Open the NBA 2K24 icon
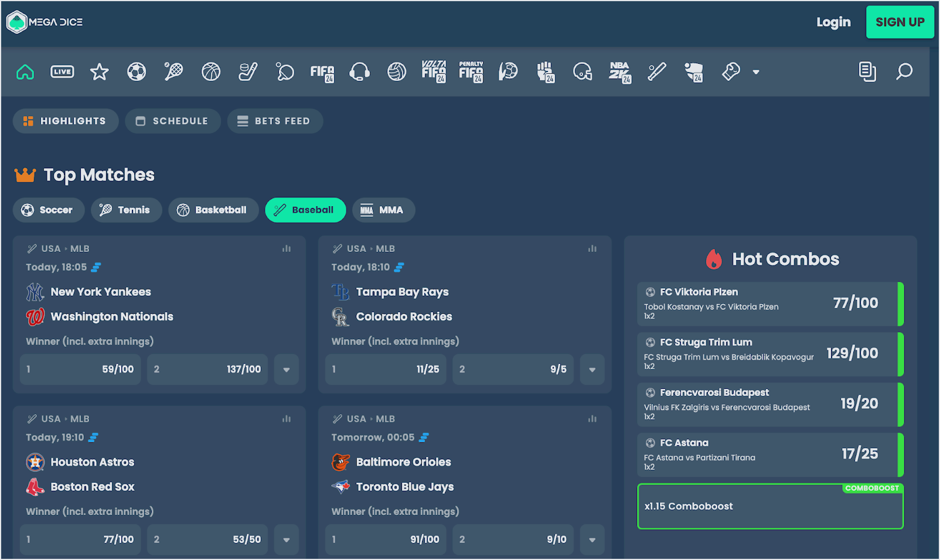The width and height of the screenshot is (940, 560). (x=620, y=73)
